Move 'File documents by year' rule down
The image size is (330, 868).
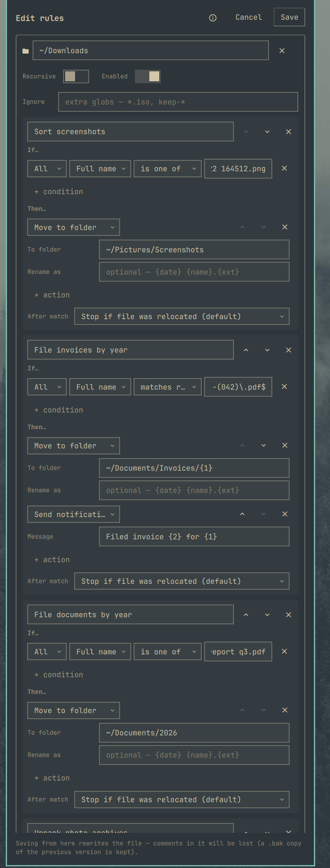click(x=267, y=614)
